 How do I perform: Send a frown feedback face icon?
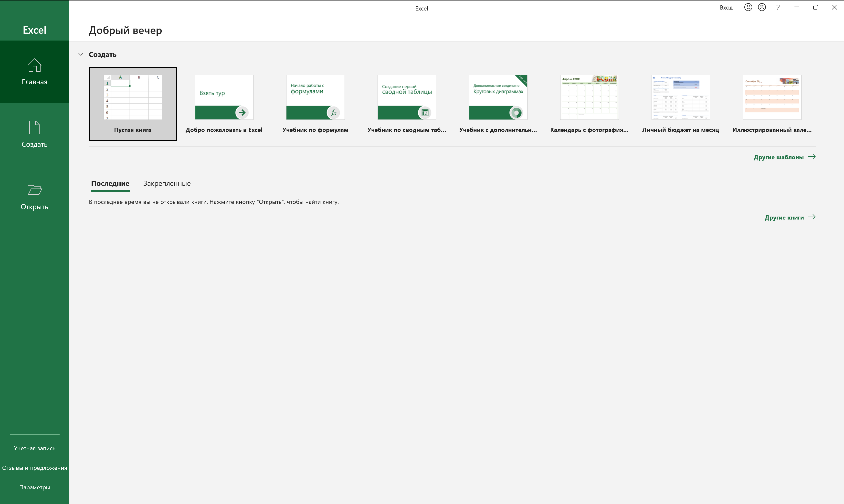coord(762,7)
